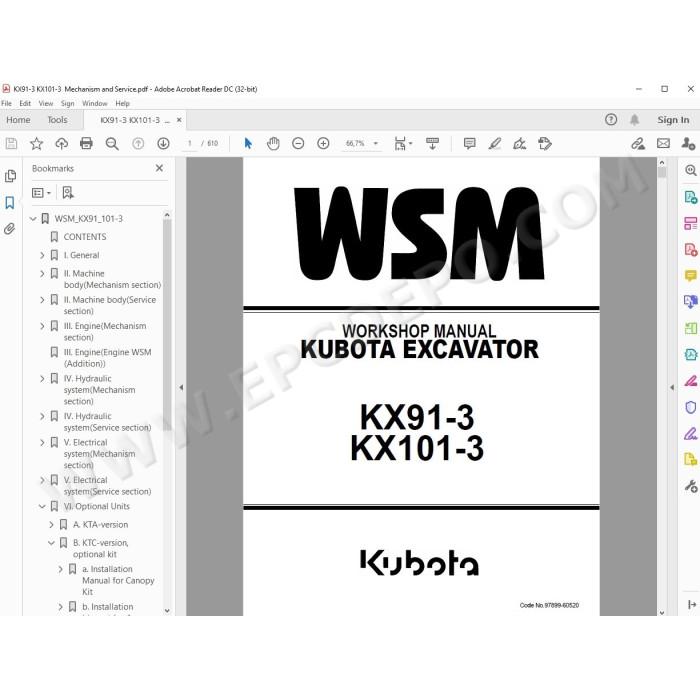Viewport: 700px width, 700px height.
Task: Click the scrolling mode keyboard icon
Action: 432,143
